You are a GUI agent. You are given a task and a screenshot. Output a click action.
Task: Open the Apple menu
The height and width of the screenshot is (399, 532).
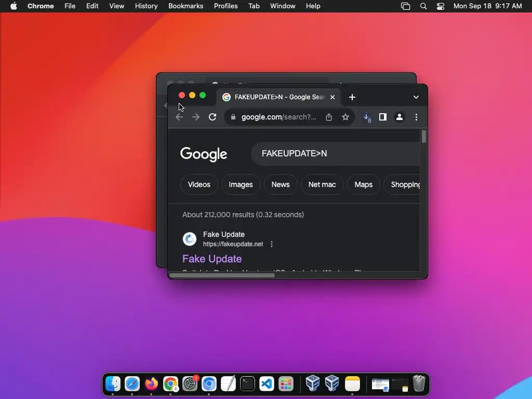point(14,6)
